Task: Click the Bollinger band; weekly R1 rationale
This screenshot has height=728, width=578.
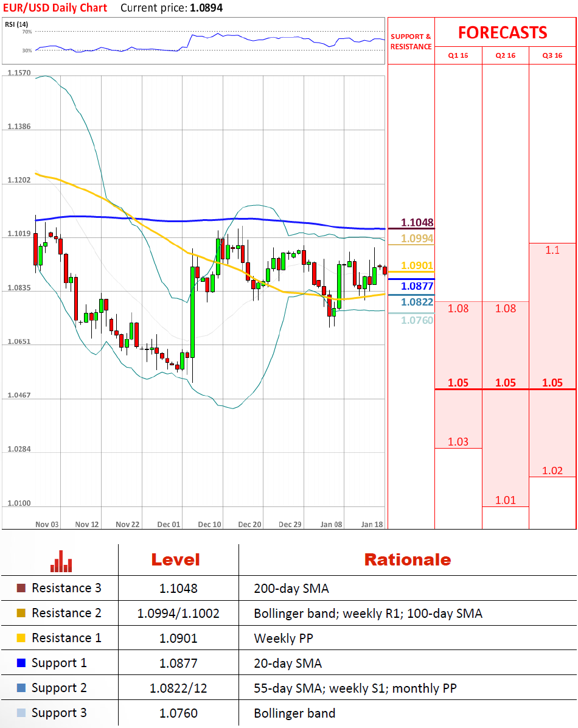Action: pyautogui.click(x=367, y=614)
